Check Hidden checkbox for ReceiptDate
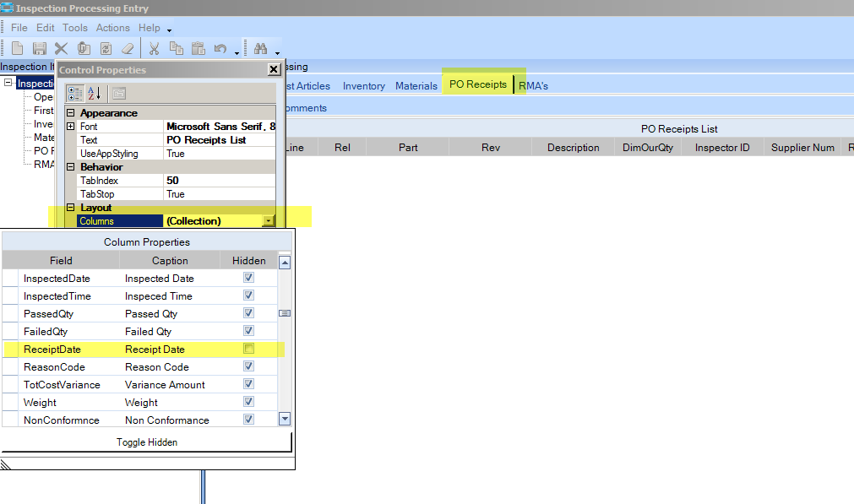 pos(249,349)
